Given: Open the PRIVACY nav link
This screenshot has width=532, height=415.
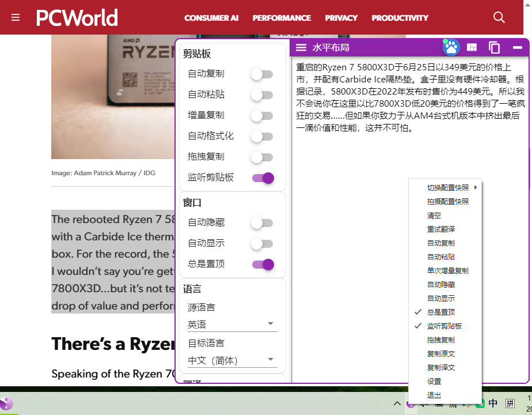Looking at the screenshot, I should click(341, 18).
